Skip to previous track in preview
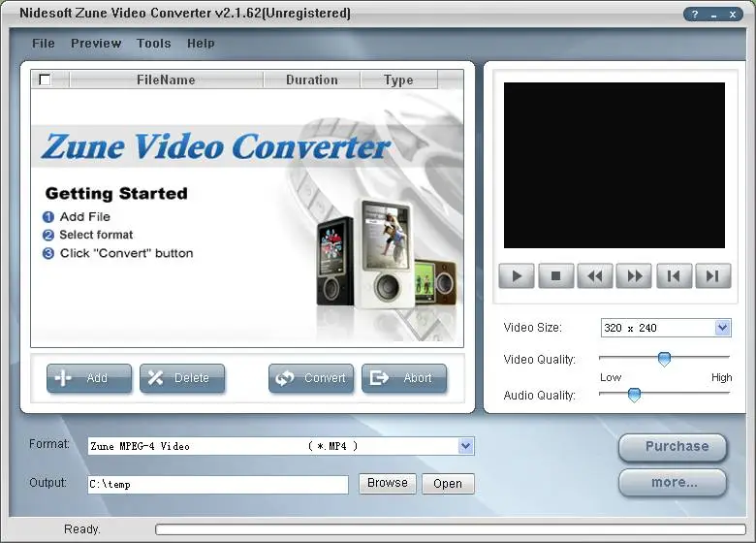The width and height of the screenshot is (756, 543). 674,275
